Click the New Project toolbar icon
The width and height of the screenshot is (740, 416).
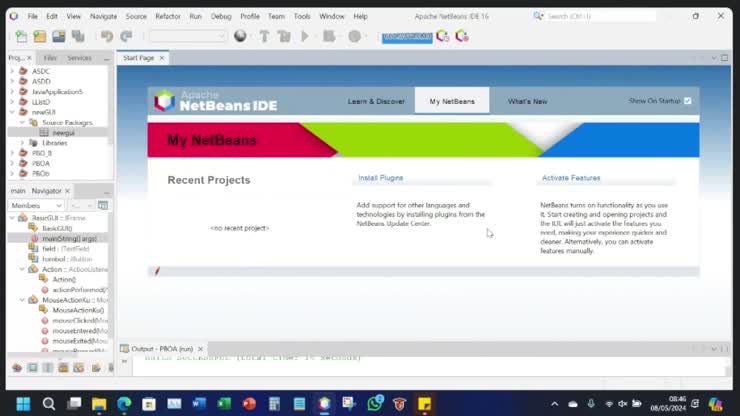(x=39, y=36)
